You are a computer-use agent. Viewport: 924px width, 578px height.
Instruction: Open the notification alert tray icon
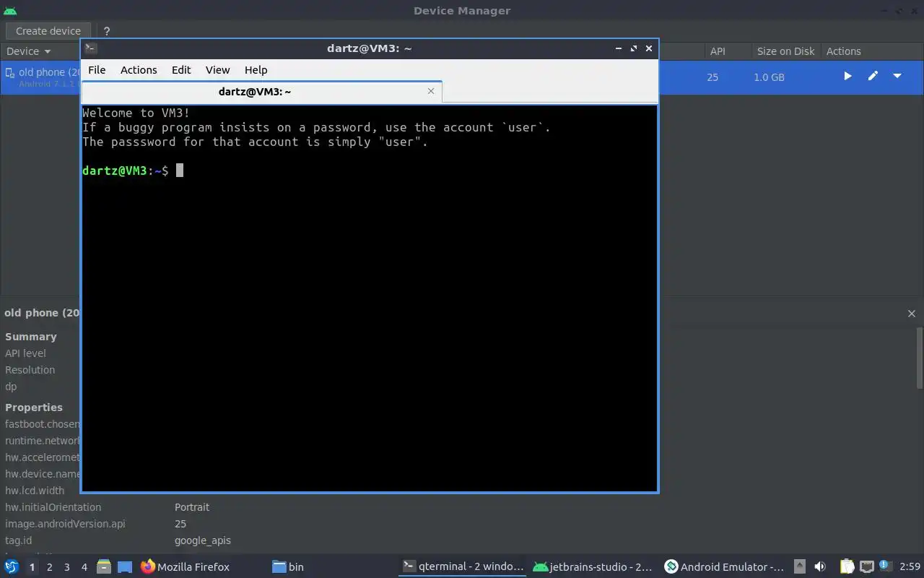[885, 566]
